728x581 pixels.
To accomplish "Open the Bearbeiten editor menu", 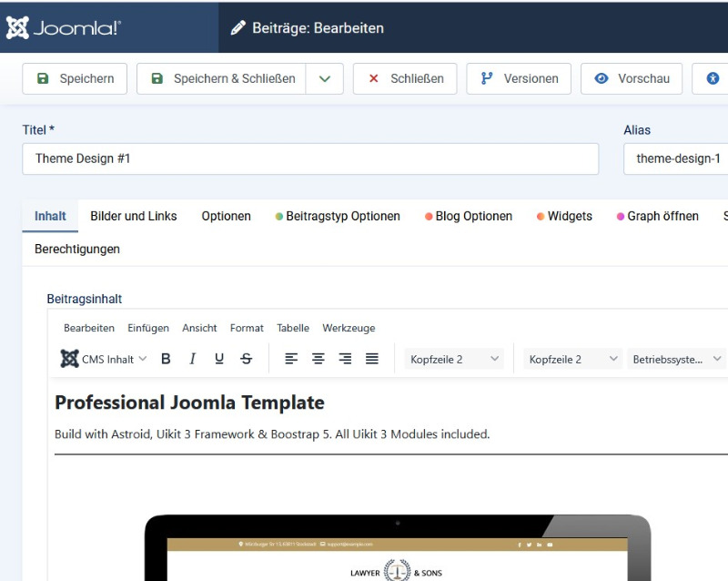I will click(x=89, y=328).
